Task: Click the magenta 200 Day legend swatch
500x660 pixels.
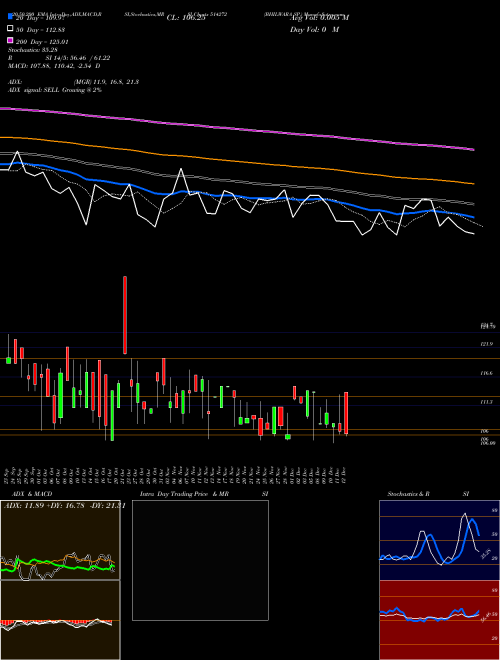Action: (x=10, y=41)
